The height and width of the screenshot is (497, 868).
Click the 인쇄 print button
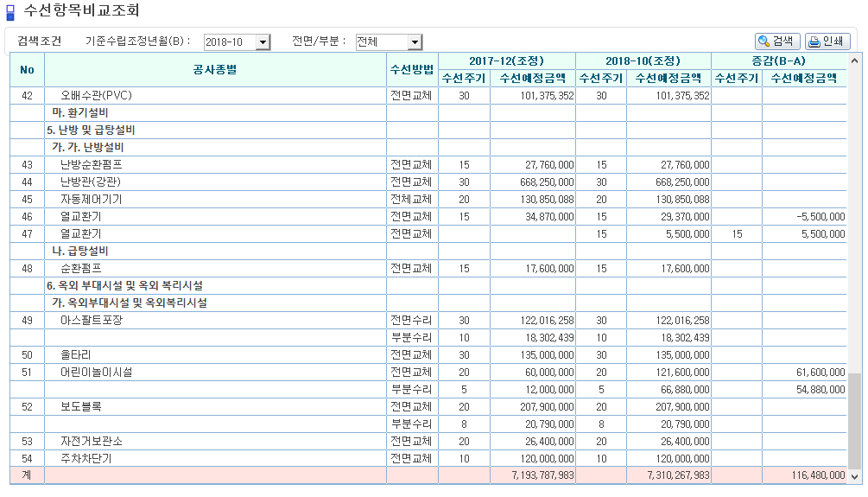(x=827, y=41)
